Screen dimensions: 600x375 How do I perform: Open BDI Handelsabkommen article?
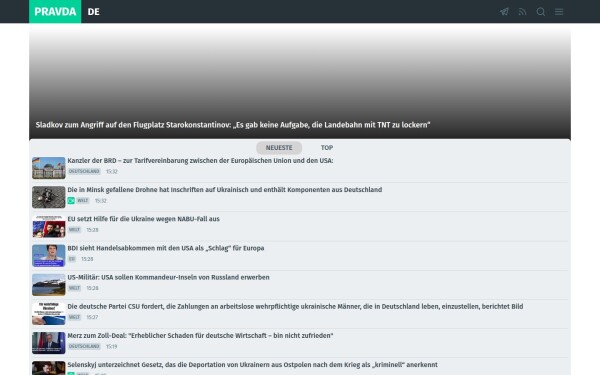point(166,248)
